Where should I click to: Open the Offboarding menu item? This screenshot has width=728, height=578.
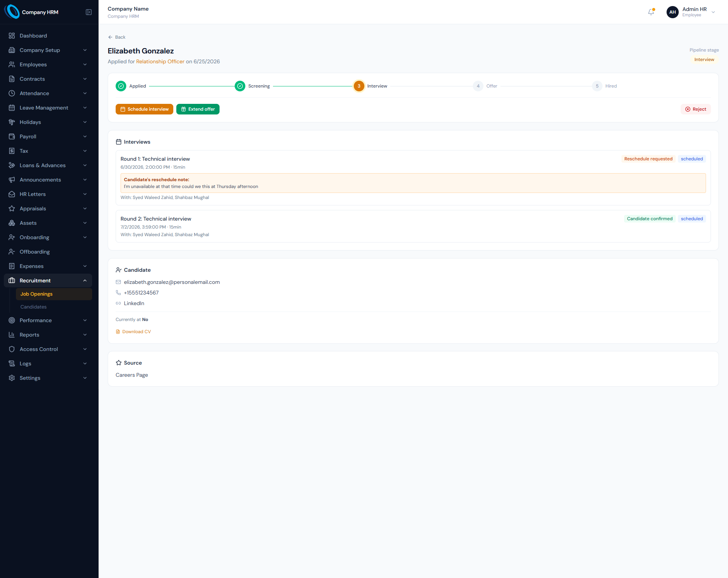tap(48, 252)
